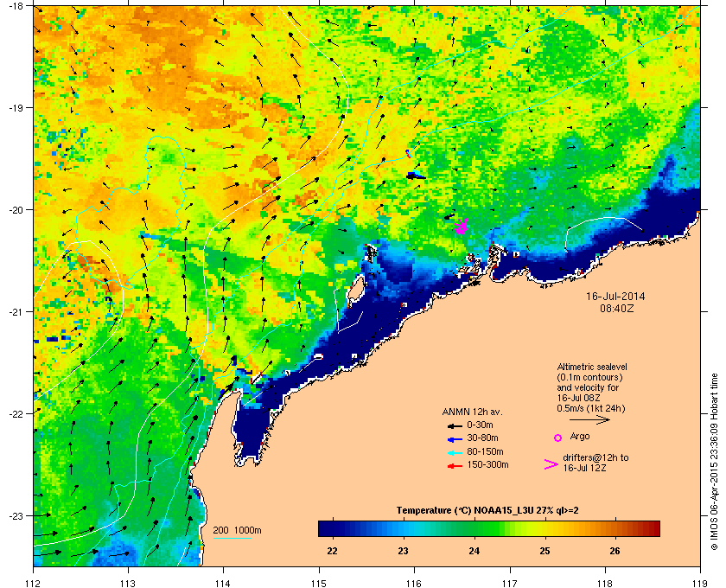Screen dimensions: 726x588
Task: Click the cyan 200 1000m contour legend line
Action: pyautogui.click(x=232, y=538)
